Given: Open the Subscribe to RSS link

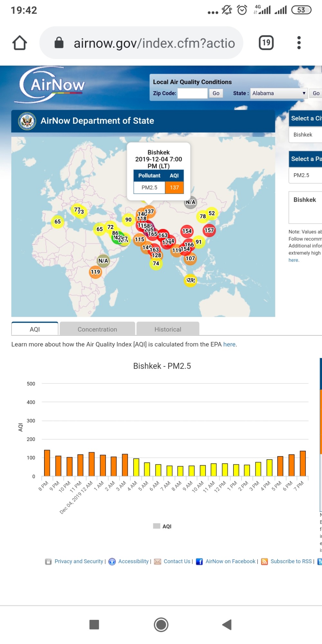Looking at the screenshot, I should [x=291, y=561].
